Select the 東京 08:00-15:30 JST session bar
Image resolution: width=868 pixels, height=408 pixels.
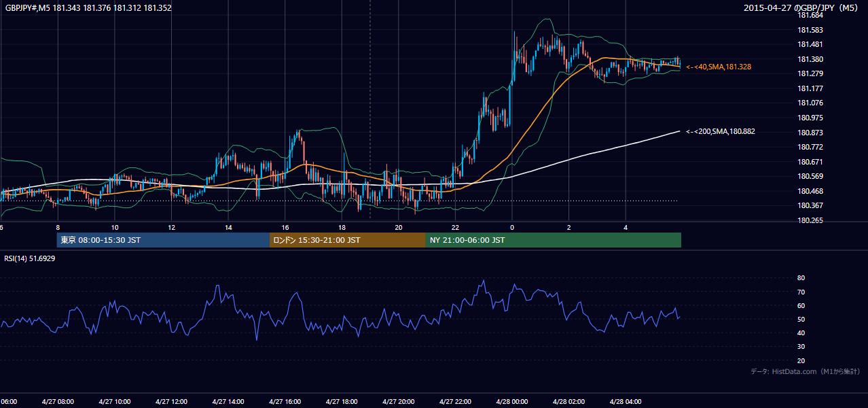pyautogui.click(x=163, y=240)
